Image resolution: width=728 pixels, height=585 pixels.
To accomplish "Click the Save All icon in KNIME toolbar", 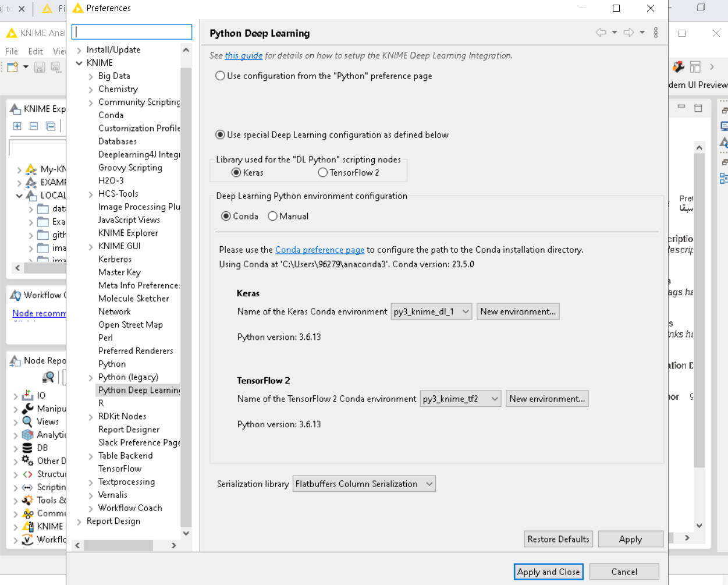I will coord(55,67).
